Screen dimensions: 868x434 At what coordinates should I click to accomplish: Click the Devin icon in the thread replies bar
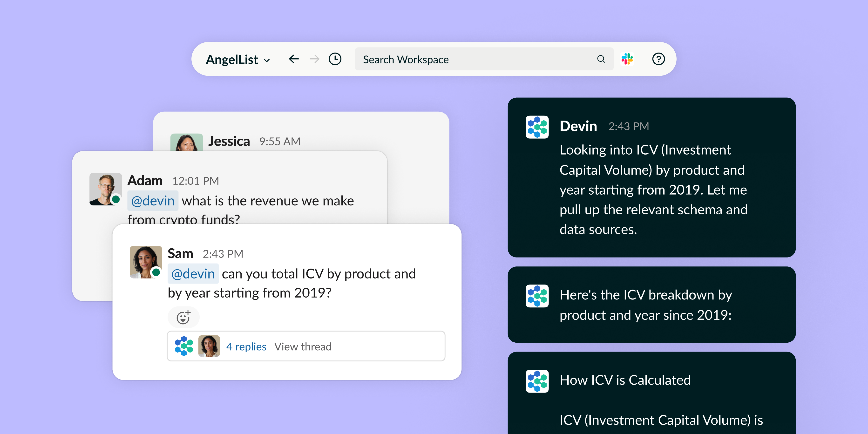tap(184, 346)
